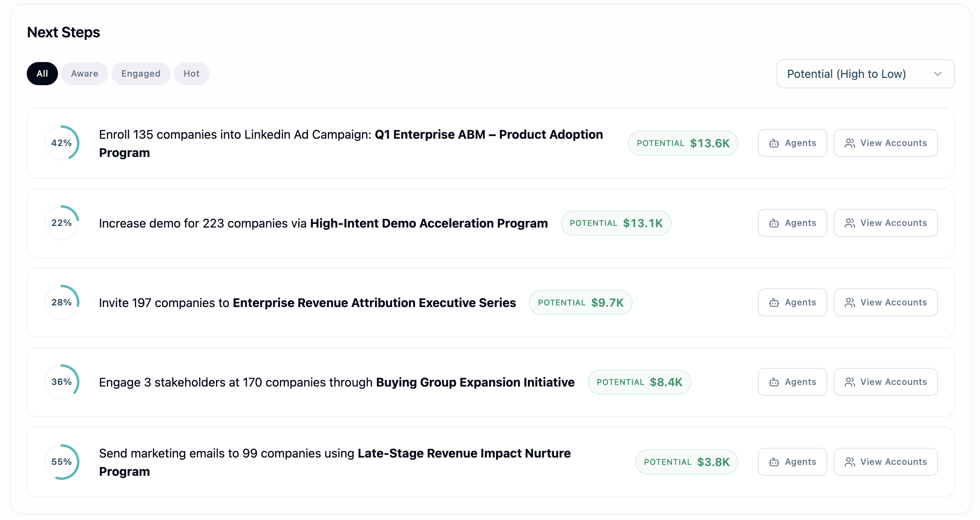Open the Potential (High to Low) sort dropdown
This screenshot has height=520, width=980.
click(x=865, y=74)
